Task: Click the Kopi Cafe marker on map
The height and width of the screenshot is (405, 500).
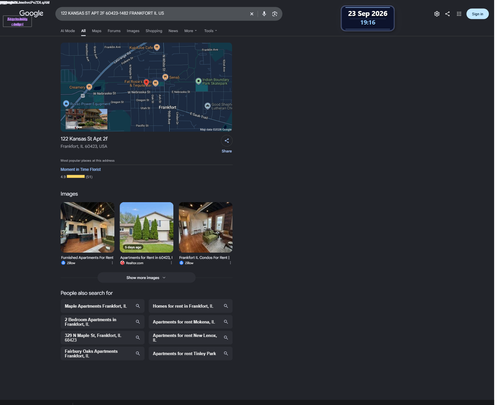Action: tap(157, 47)
